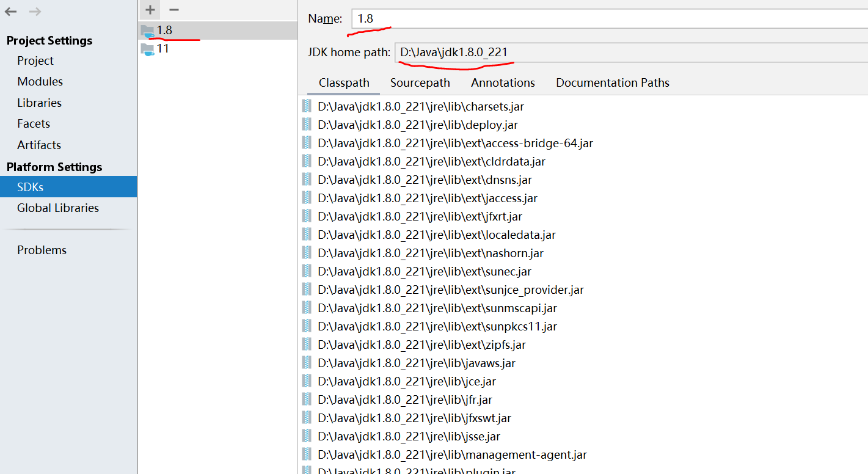Open the Modules settings page
The width and height of the screenshot is (868, 474).
40,81
